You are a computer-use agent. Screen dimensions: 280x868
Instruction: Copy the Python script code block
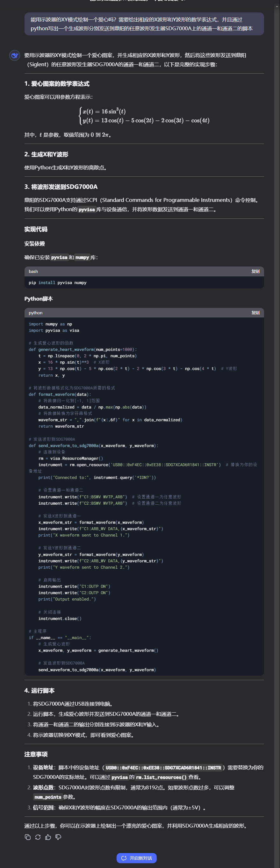tap(255, 313)
